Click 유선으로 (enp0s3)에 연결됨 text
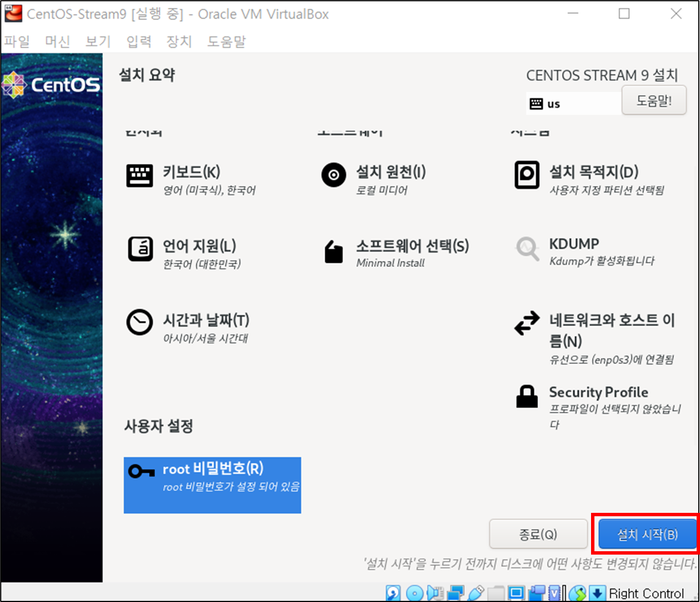Screen dimensions: 700x602 click(x=612, y=359)
